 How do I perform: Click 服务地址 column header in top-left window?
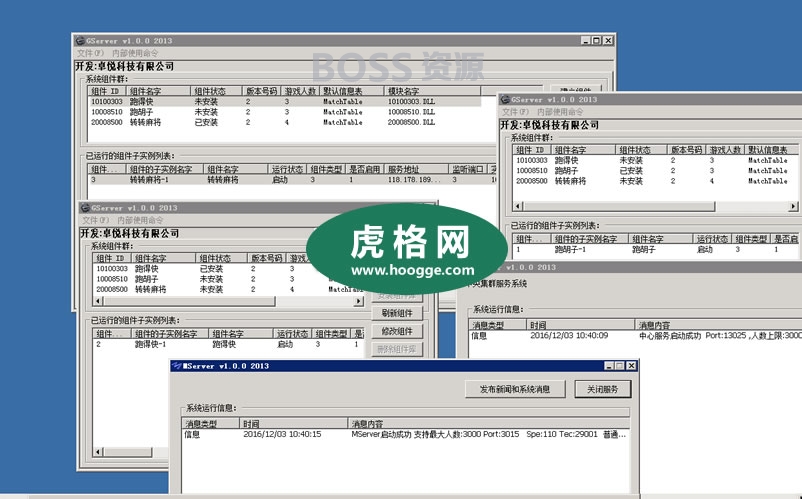click(415, 169)
